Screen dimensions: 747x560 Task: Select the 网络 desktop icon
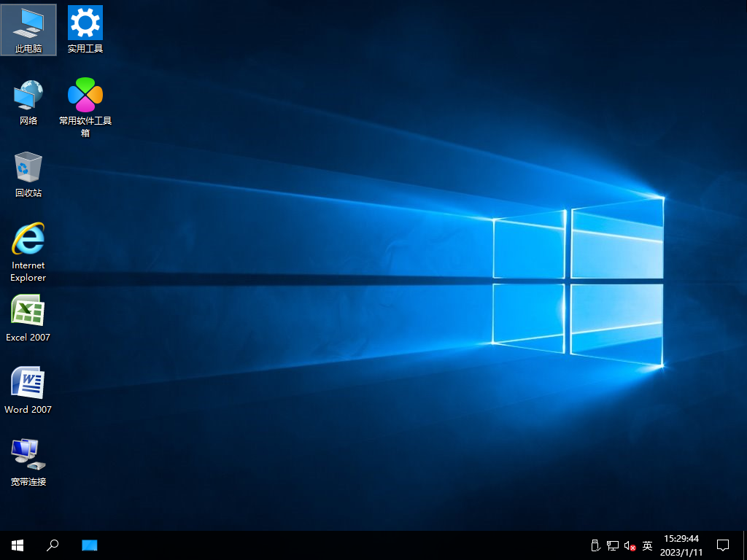pos(28,102)
